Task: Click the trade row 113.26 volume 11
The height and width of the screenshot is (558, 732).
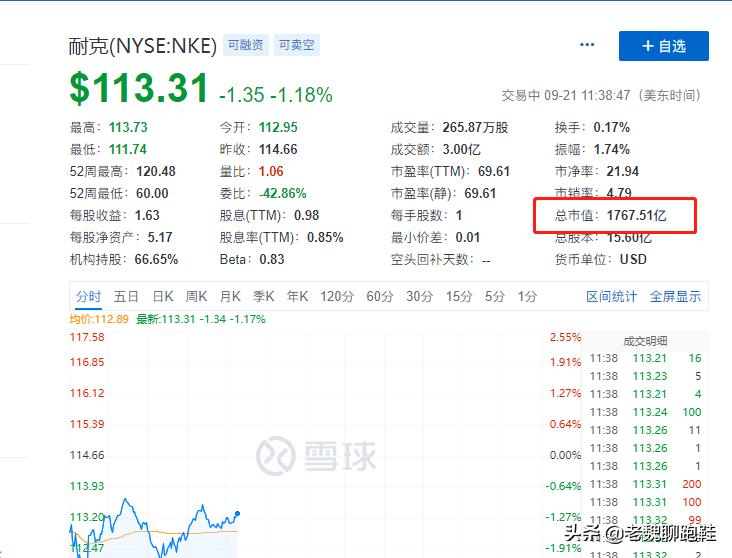Action: (645, 430)
